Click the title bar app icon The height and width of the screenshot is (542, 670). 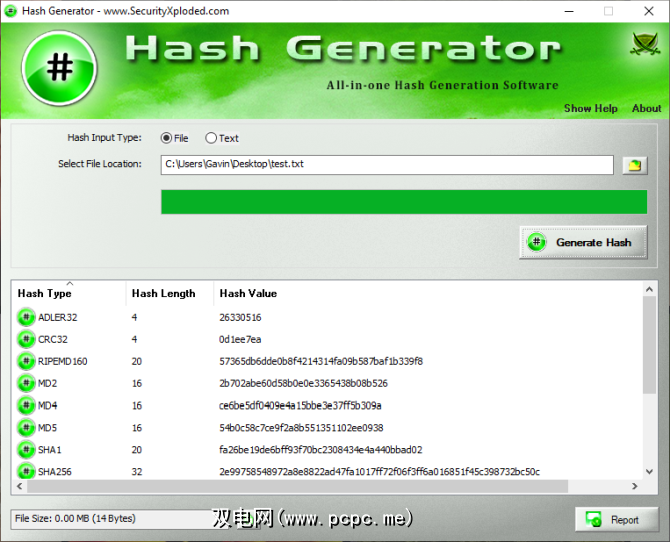click(10, 11)
